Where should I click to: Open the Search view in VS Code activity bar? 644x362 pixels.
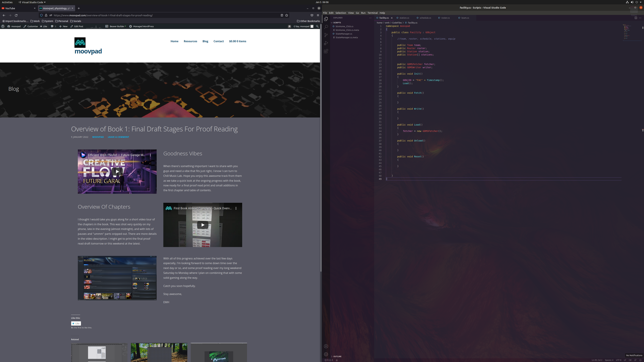(x=326, y=27)
